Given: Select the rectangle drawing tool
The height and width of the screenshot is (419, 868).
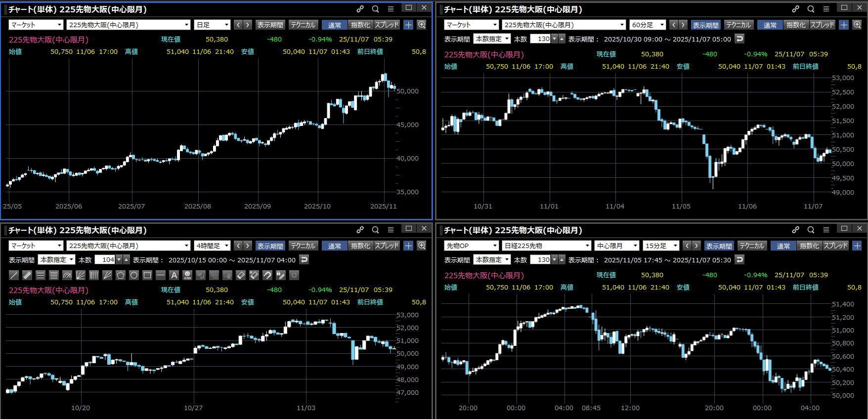Looking at the screenshot, I should (147, 275).
